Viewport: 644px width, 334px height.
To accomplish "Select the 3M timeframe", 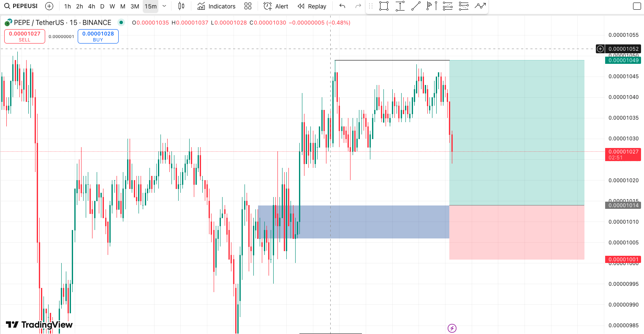I will point(135,6).
